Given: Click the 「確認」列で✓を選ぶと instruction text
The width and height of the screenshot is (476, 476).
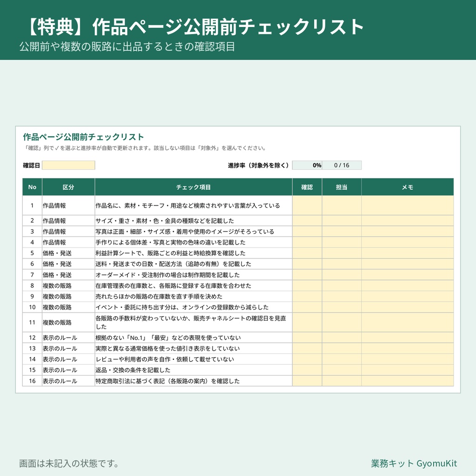Looking at the screenshot, I should pos(145,148).
